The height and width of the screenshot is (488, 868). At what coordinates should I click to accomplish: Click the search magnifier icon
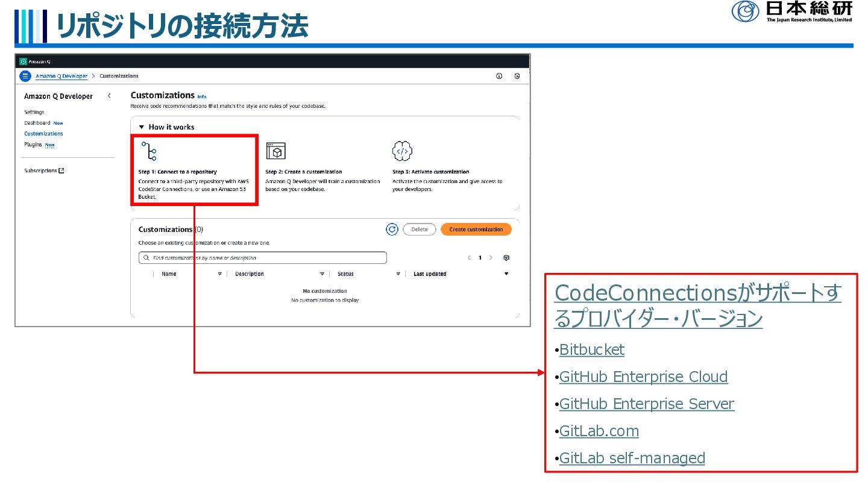pos(145,258)
